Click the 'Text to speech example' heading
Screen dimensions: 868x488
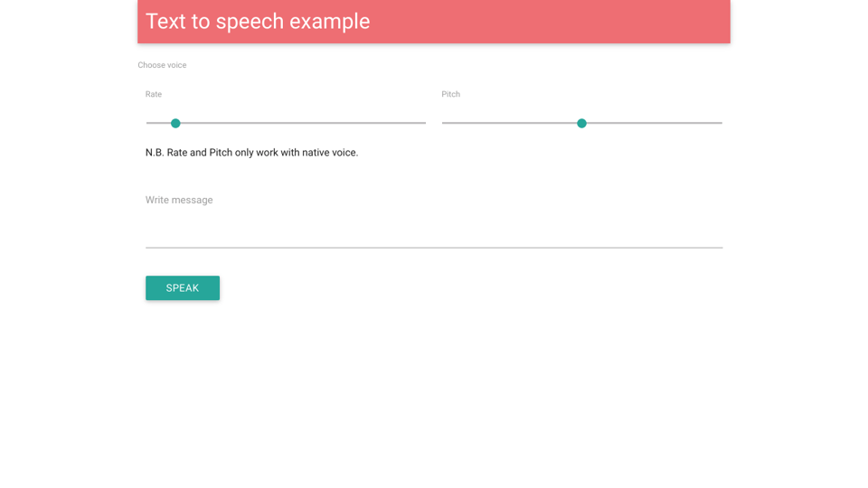258,22
